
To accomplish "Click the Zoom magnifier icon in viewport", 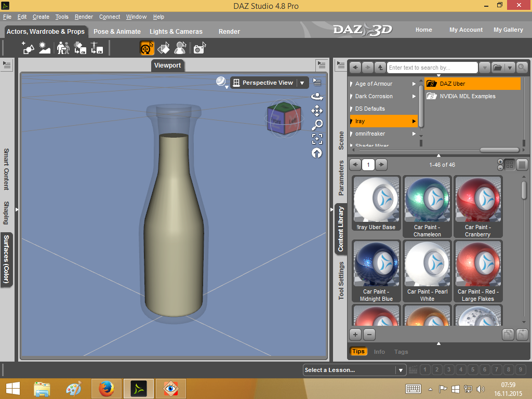I will click(317, 125).
